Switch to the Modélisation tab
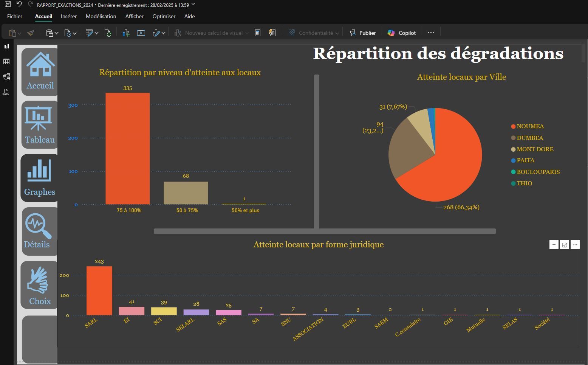Image resolution: width=588 pixels, height=365 pixels. pyautogui.click(x=101, y=16)
